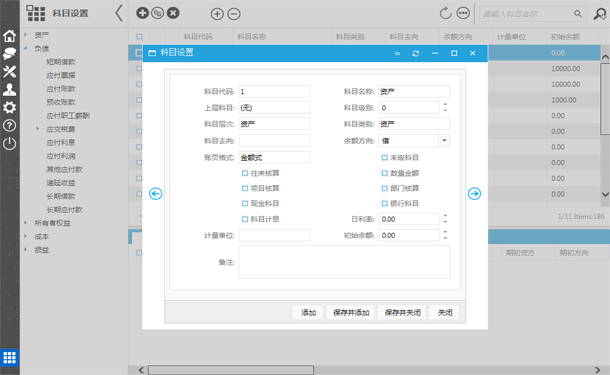Adjust the 科目级别 spinner arrows
The height and width of the screenshot is (375, 610).
point(445,107)
